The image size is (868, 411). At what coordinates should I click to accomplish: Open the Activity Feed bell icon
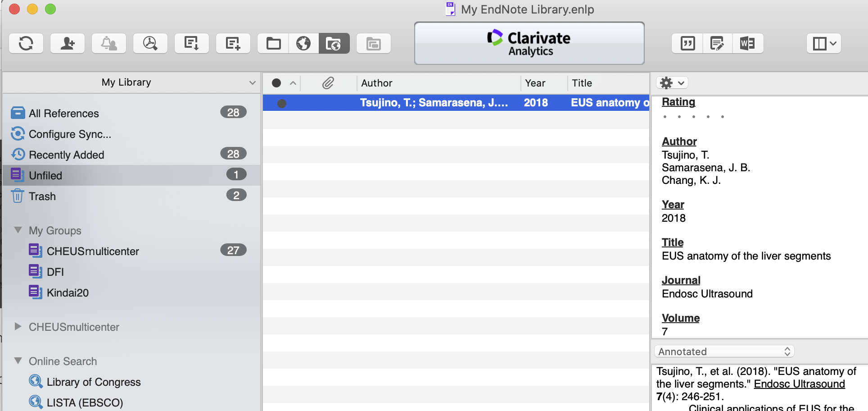[x=109, y=43]
